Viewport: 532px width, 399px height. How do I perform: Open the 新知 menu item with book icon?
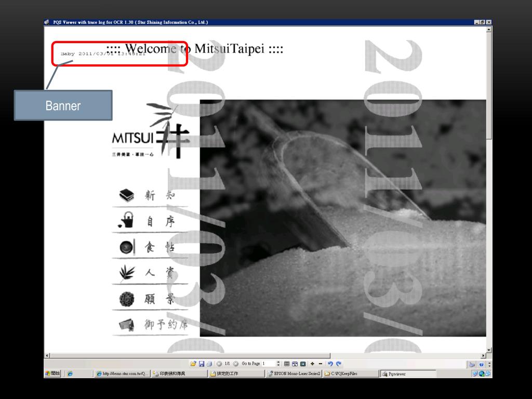150,195
